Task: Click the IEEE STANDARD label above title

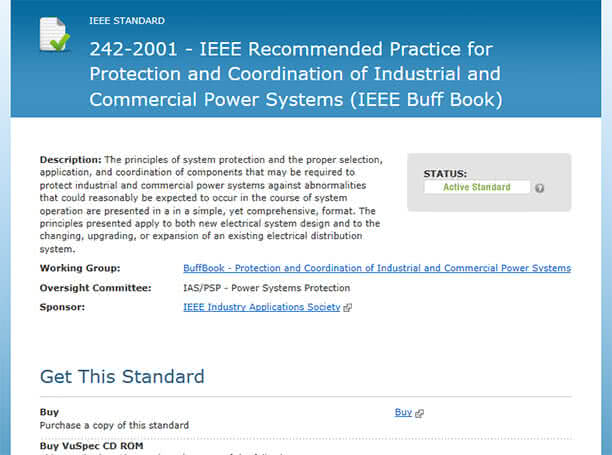Action: [x=127, y=21]
